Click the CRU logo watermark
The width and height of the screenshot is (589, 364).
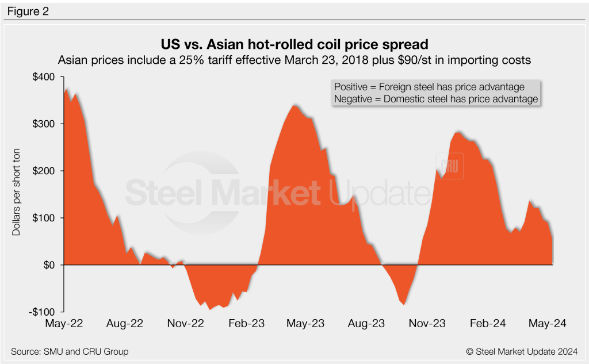pos(452,165)
